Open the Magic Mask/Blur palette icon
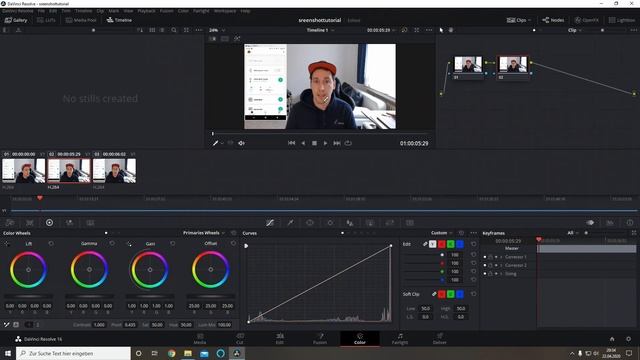Image resolution: width=640 pixels, height=360 pixels. coord(350,223)
